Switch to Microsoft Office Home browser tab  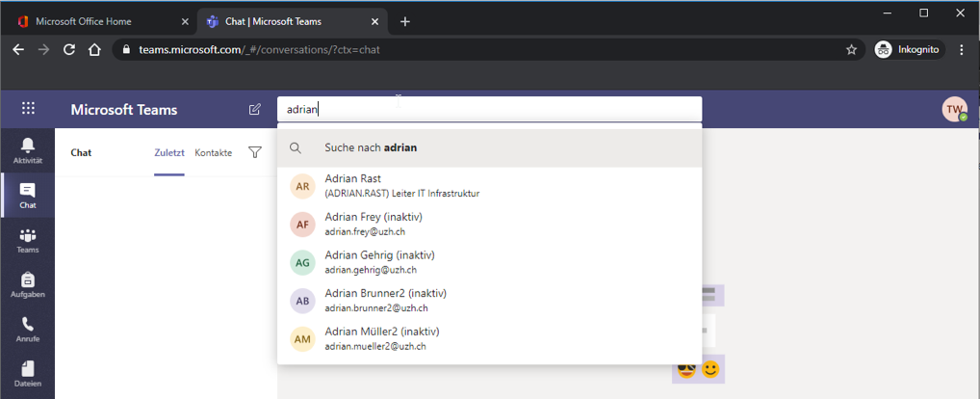click(96, 21)
